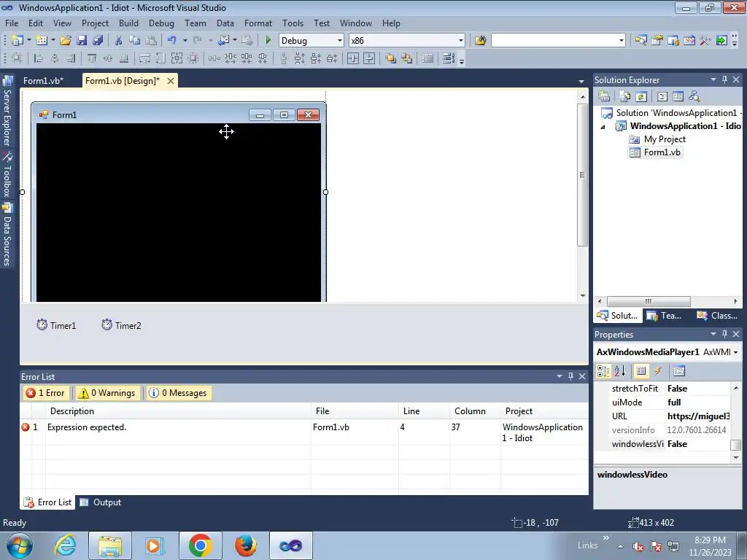Open the Format menu
This screenshot has width=747, height=560.
pyautogui.click(x=258, y=23)
